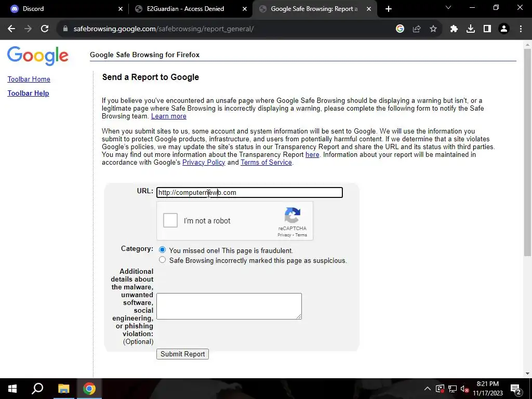Click the additional details text area

229,306
